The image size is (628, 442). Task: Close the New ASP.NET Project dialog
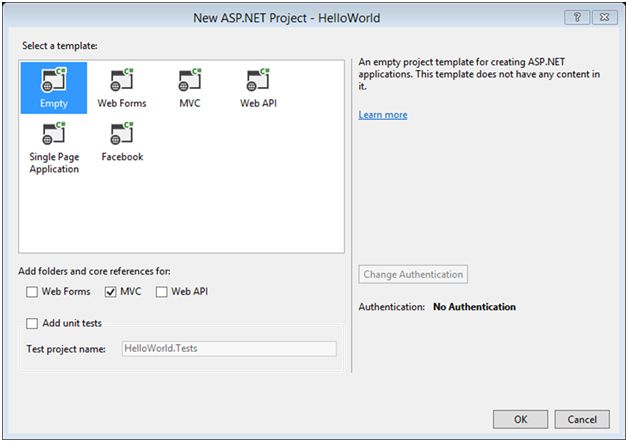604,18
